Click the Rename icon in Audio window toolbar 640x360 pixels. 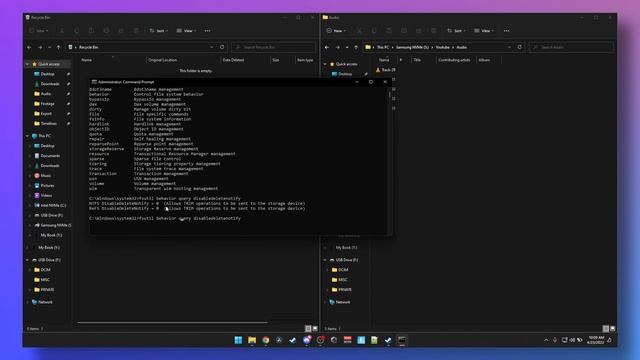tap(404, 31)
